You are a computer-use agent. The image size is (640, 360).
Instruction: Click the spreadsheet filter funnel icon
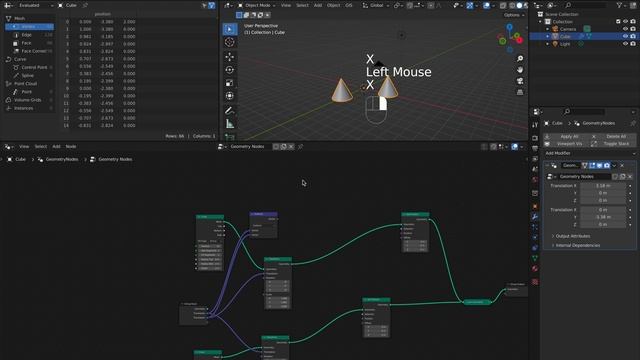(x=211, y=5)
